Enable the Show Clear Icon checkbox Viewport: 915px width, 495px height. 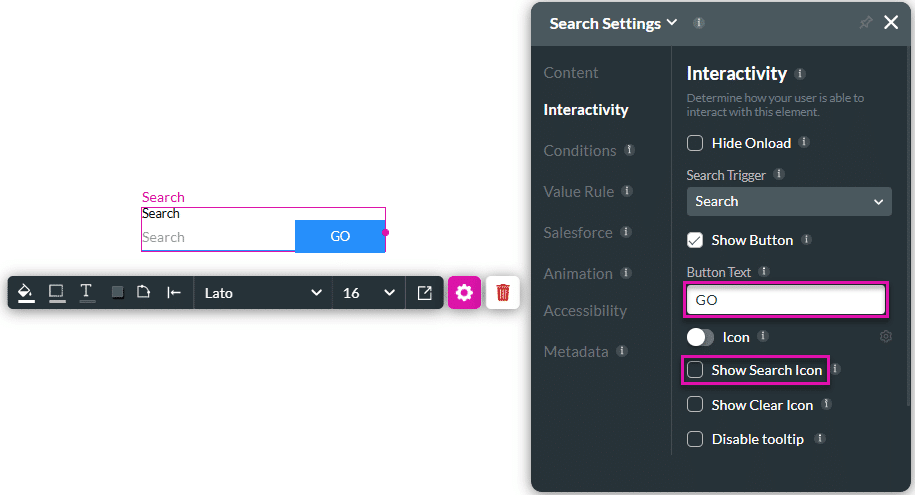click(694, 405)
